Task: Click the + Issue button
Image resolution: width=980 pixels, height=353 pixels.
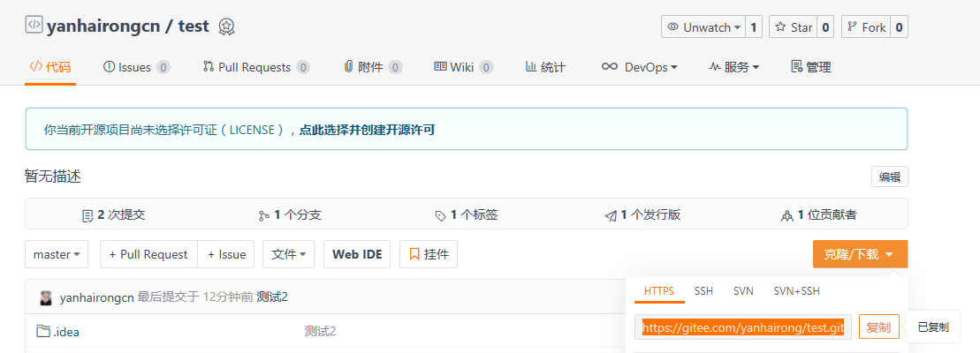Action: click(226, 254)
